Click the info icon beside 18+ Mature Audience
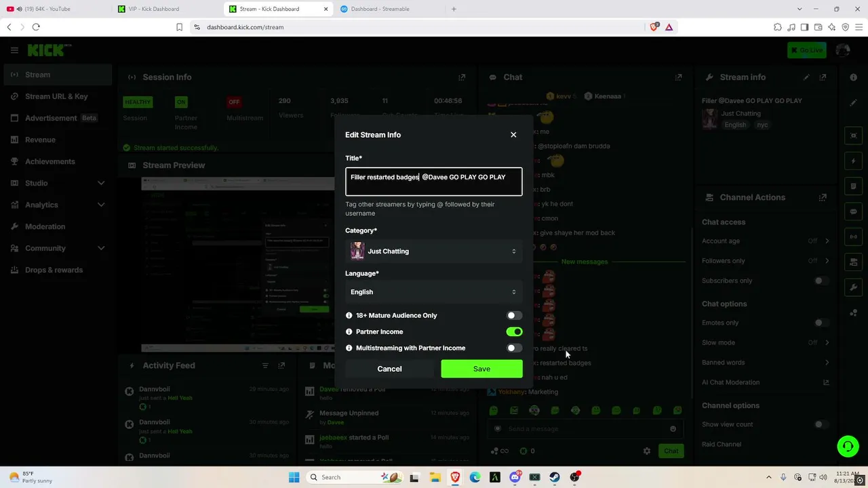The height and width of the screenshot is (488, 868). tap(349, 315)
